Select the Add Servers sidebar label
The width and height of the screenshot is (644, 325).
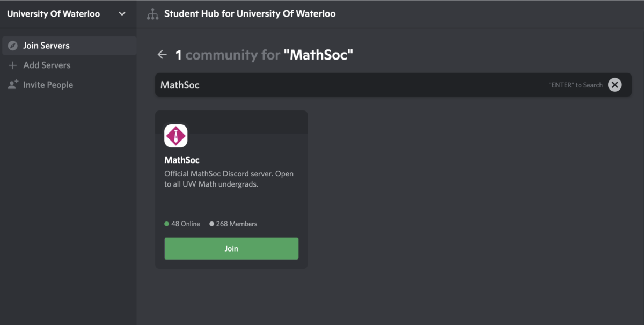coord(47,65)
